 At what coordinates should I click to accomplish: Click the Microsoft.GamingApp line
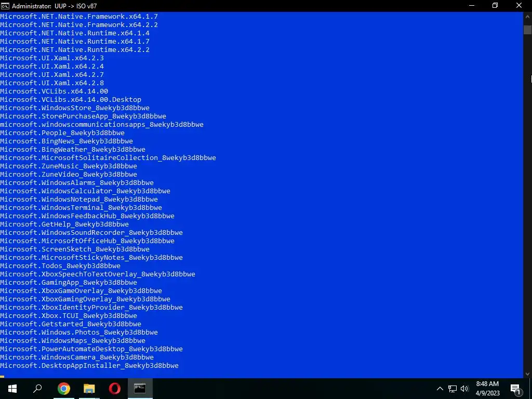click(69, 282)
